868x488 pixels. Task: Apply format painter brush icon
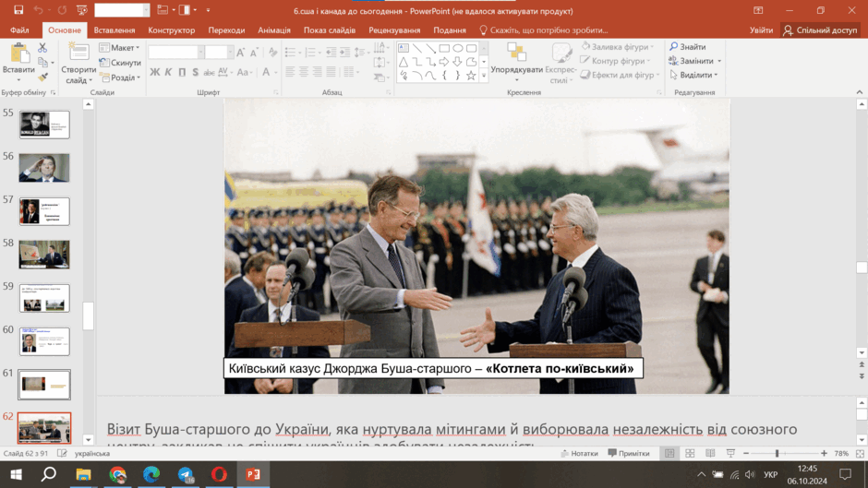tap(42, 77)
